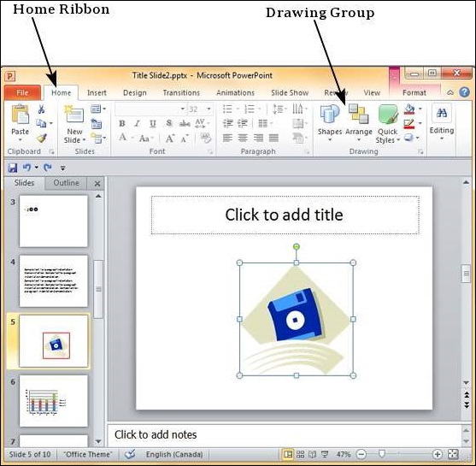Image resolution: width=476 pixels, height=466 pixels.
Task: Click the Redo arrow icon
Action: [48, 168]
